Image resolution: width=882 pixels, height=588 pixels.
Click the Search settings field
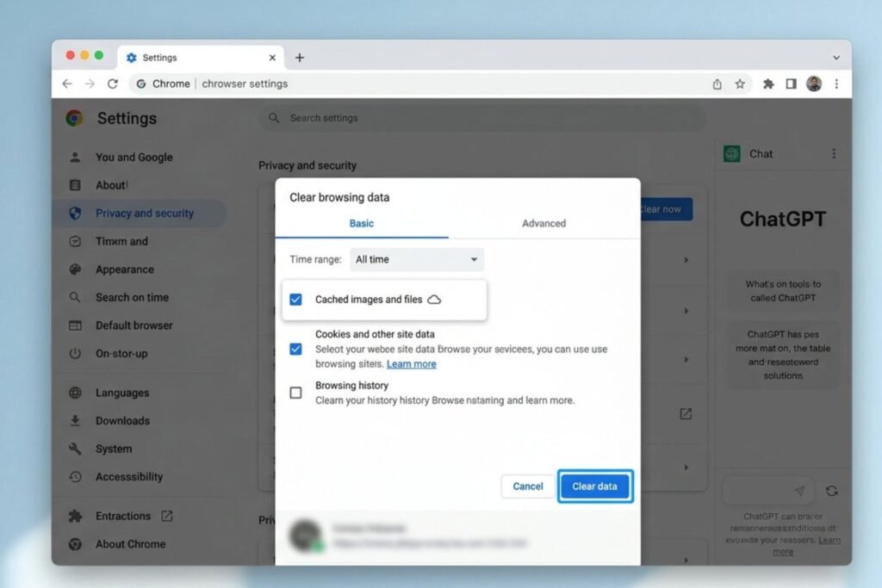481,118
